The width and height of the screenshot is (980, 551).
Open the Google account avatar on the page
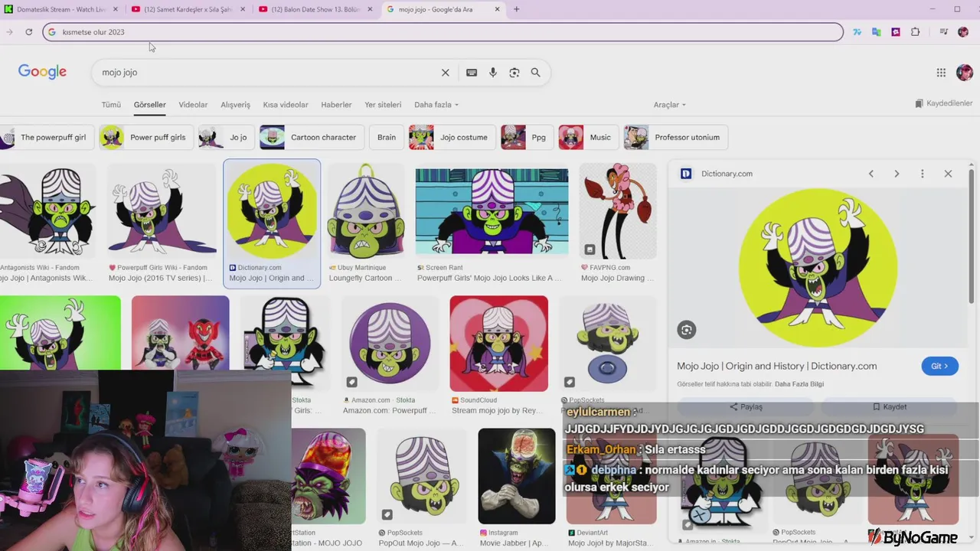click(x=965, y=72)
